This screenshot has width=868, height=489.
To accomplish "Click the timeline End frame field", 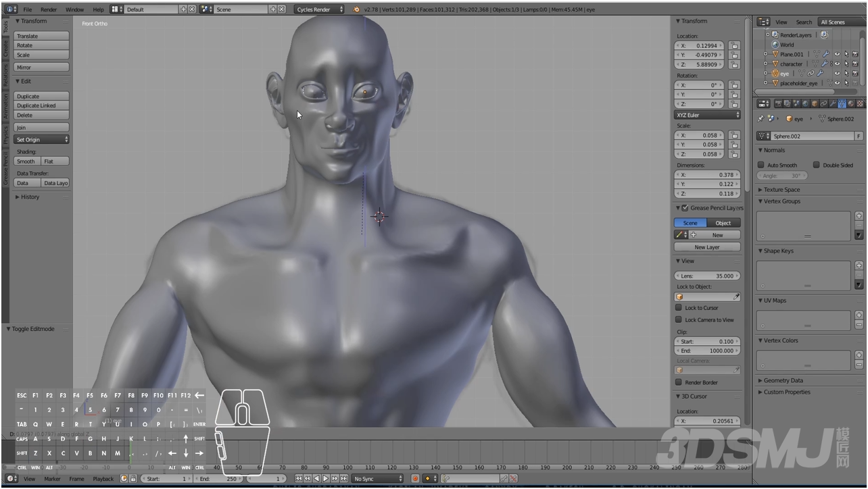I will tap(219, 479).
